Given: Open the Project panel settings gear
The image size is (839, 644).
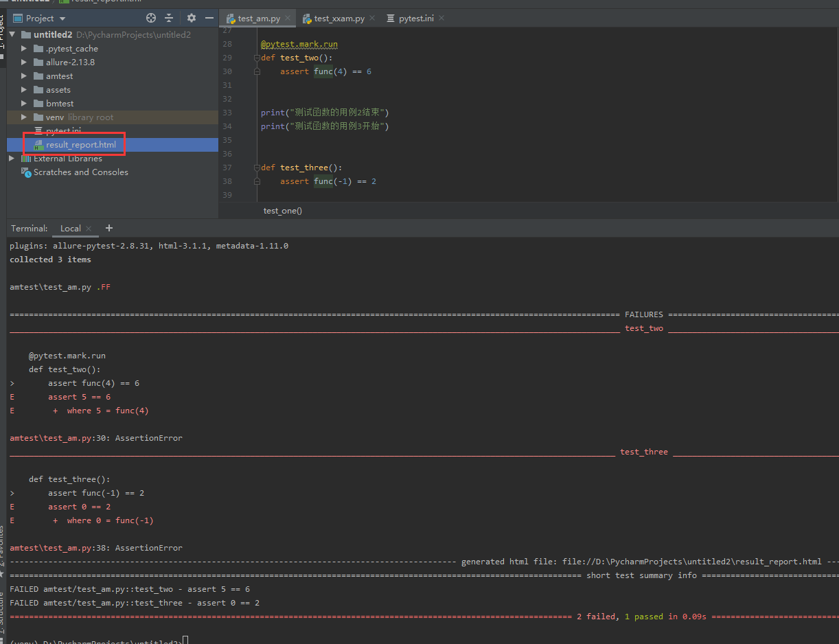Looking at the screenshot, I should pyautogui.click(x=192, y=18).
